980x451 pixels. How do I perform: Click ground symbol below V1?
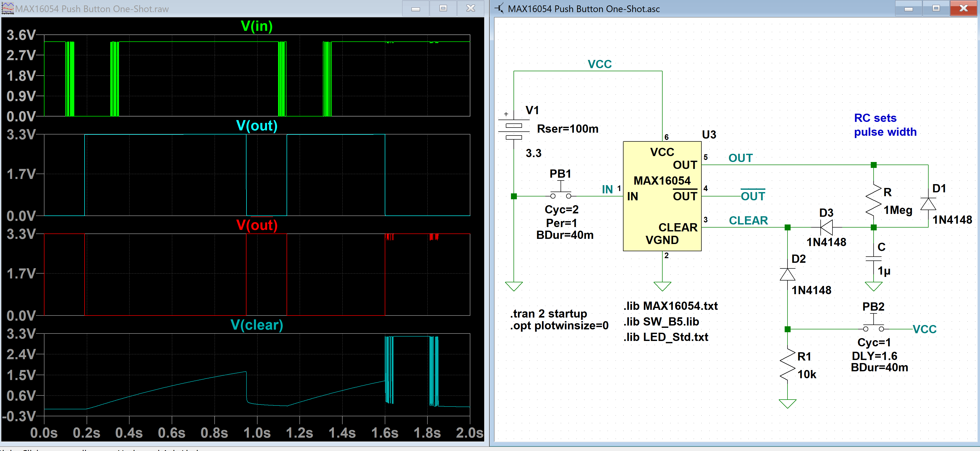tap(514, 286)
